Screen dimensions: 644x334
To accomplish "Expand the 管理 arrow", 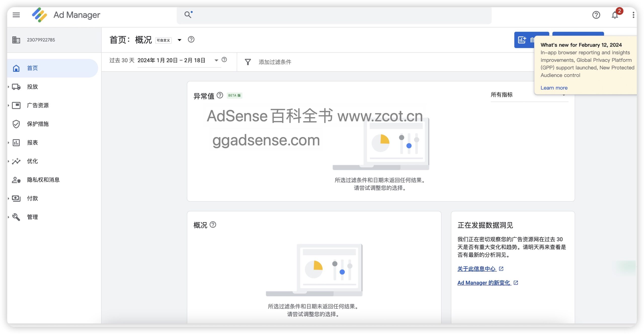I will (x=8, y=217).
